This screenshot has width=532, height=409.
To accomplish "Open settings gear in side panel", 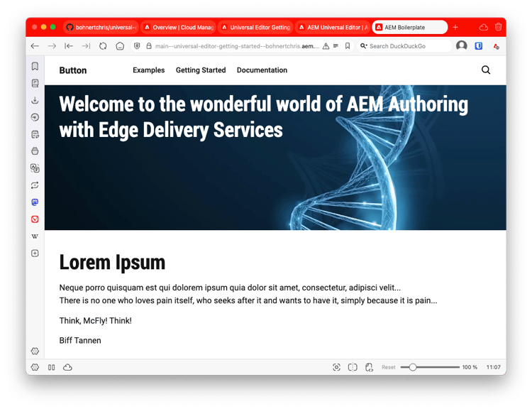I will click(x=35, y=351).
